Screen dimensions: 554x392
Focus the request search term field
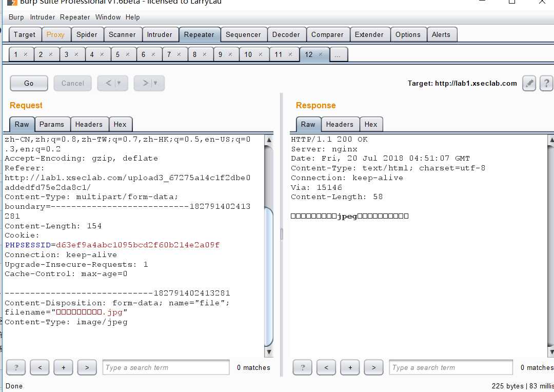coord(166,367)
